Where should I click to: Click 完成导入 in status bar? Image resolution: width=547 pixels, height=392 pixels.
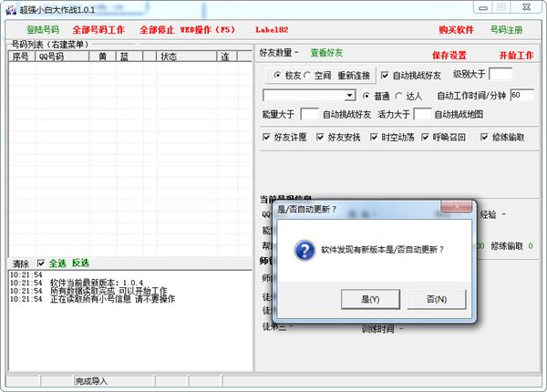click(x=91, y=382)
